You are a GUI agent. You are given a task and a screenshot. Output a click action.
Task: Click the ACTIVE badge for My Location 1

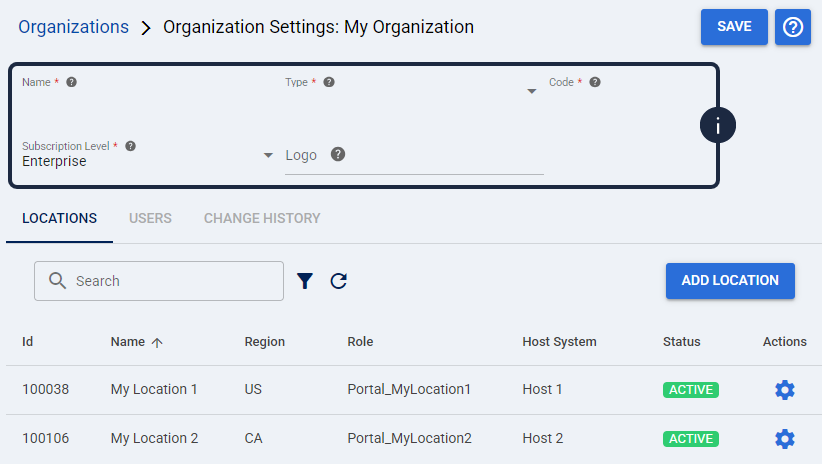pos(690,390)
